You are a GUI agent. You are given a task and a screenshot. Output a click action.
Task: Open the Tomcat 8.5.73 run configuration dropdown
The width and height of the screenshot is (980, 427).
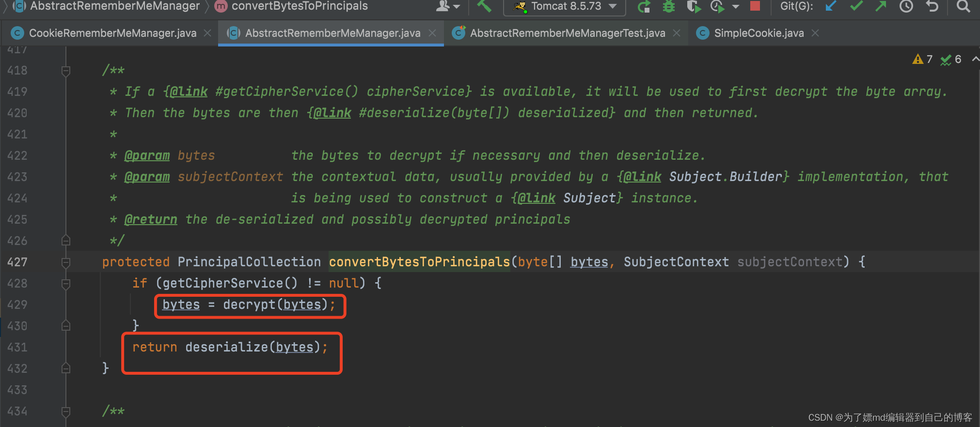[x=565, y=6]
